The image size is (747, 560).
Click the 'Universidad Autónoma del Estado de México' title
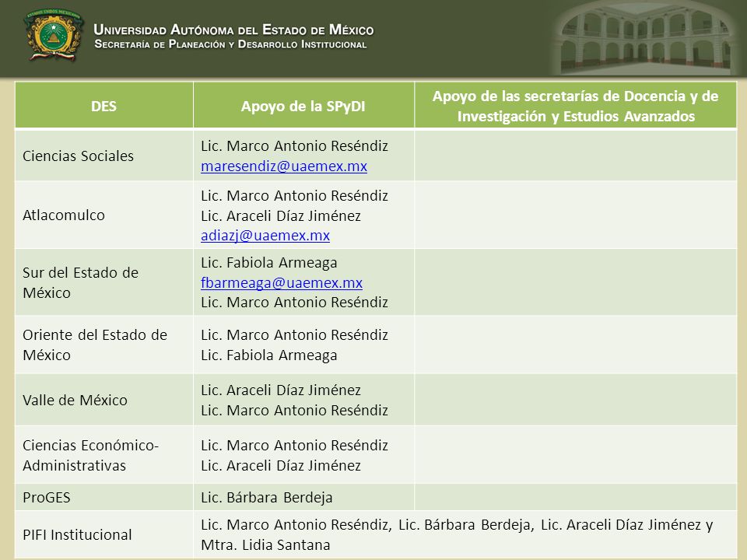[x=233, y=30]
